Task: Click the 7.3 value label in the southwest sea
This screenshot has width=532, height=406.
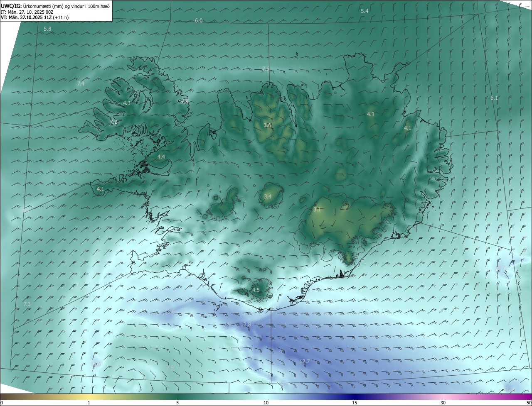Action: pyautogui.click(x=27, y=304)
